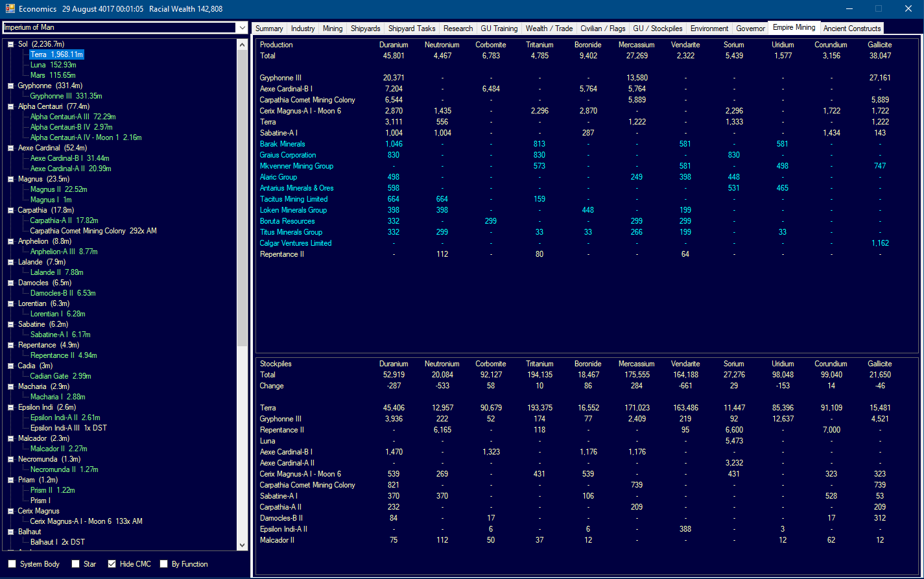Click the colony tree scroll down arrow
Image resolution: width=924 pixels, height=579 pixels.
(242, 545)
